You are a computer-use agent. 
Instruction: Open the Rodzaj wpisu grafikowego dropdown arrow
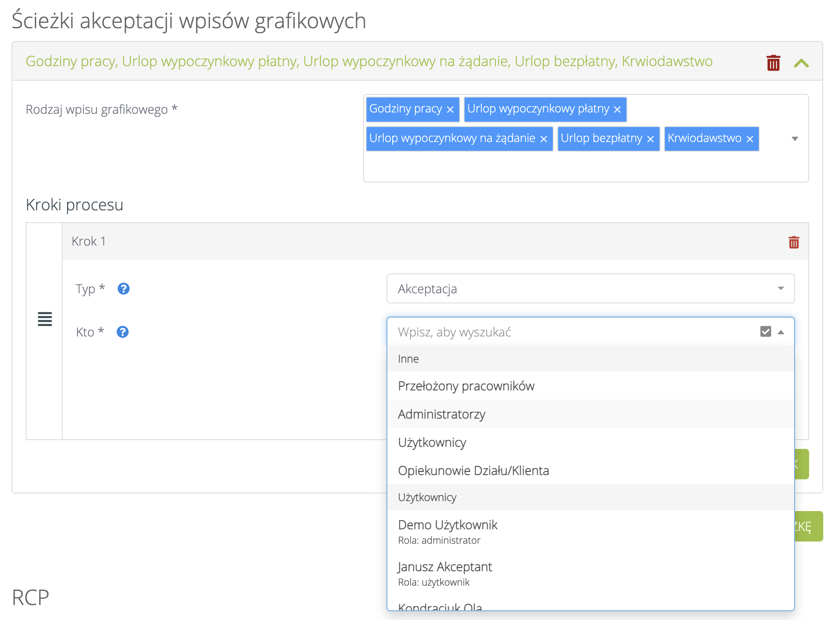795,139
